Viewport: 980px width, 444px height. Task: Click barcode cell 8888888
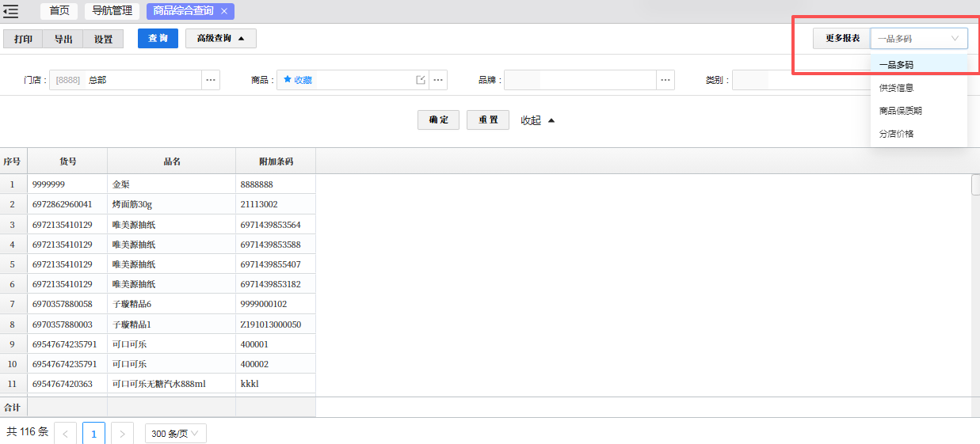[x=276, y=184]
